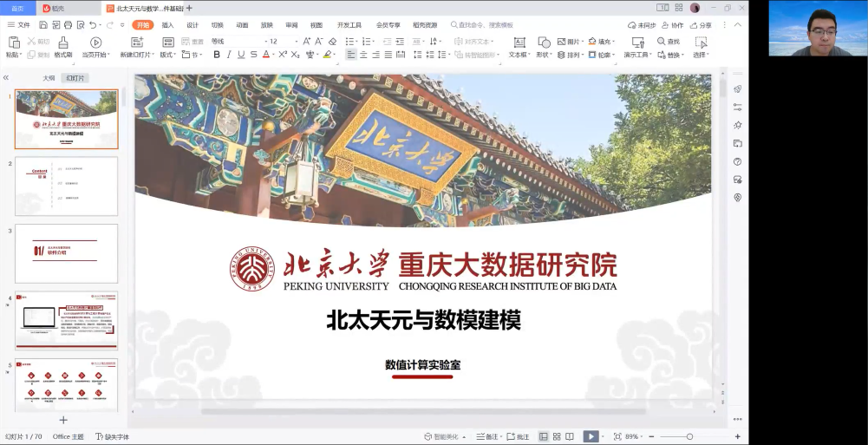Undo the last action
Screen dimensions: 868x445
click(93, 25)
